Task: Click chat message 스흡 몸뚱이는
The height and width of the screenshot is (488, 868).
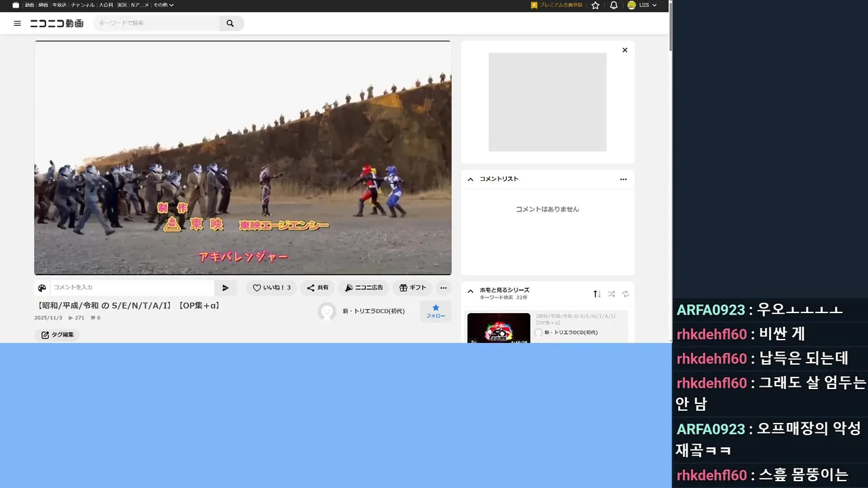Action: tap(803, 475)
